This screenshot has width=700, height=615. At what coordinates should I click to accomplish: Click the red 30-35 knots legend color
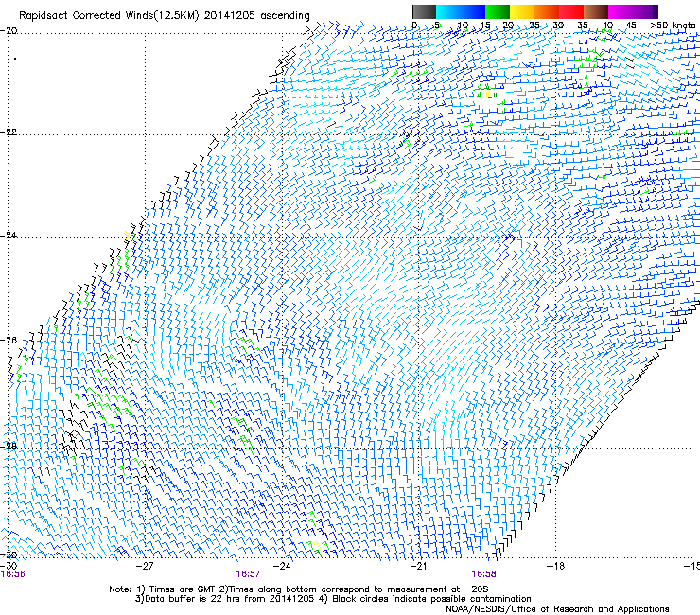pyautogui.click(x=571, y=11)
